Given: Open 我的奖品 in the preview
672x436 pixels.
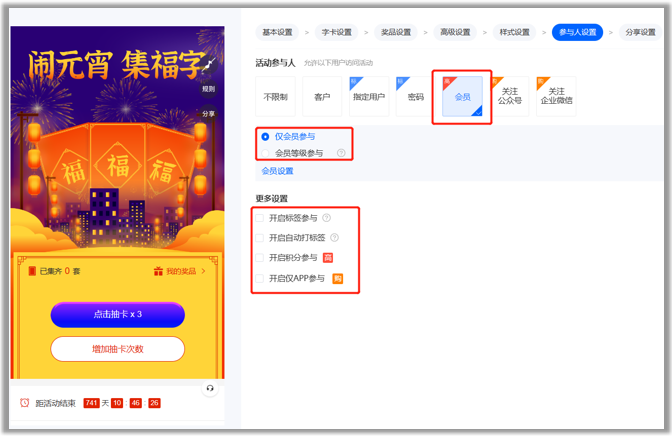Looking at the screenshot, I should pyautogui.click(x=181, y=271).
